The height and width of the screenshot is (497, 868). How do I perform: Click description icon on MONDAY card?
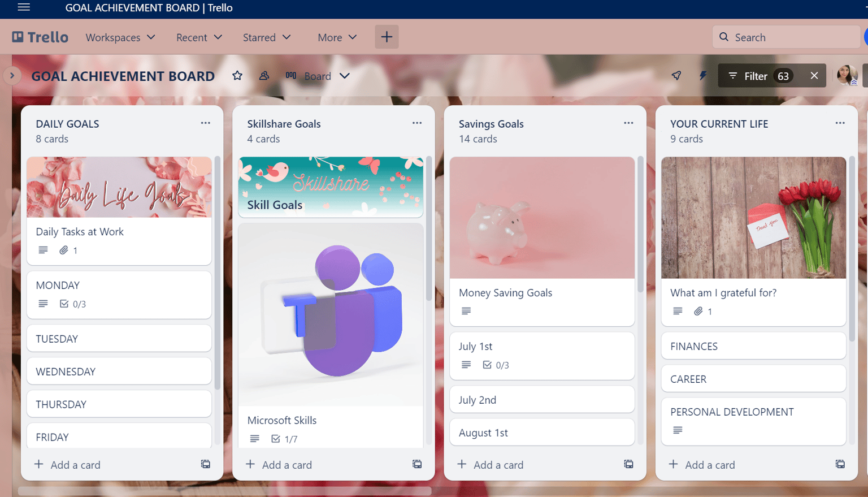pyautogui.click(x=43, y=304)
